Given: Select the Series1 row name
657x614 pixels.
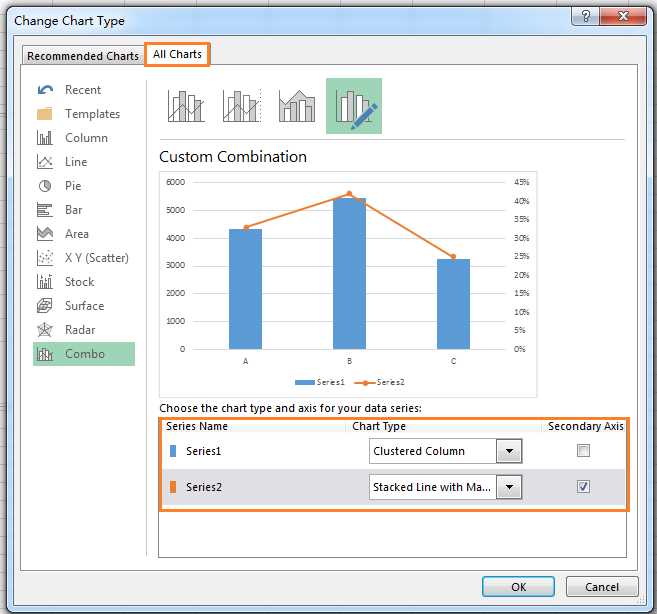Looking at the screenshot, I should tap(203, 451).
